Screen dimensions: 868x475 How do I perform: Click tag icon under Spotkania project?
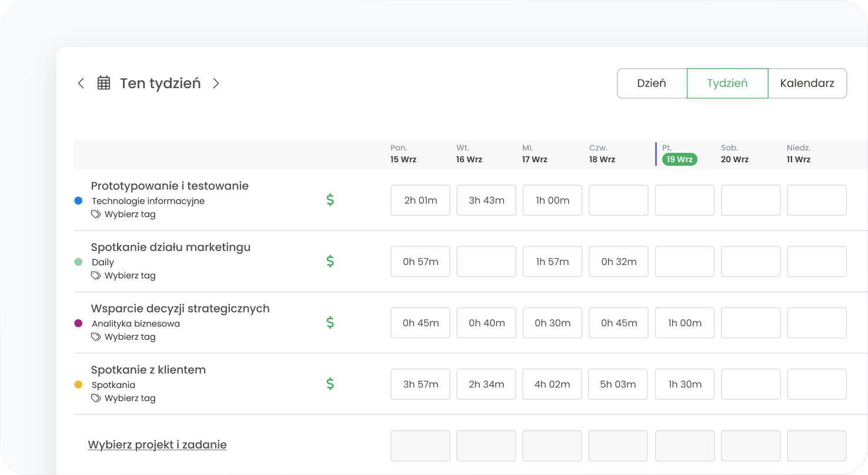pos(96,398)
